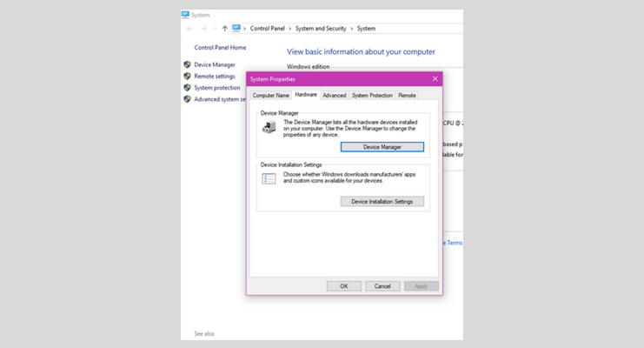Click the computer icon in address bar
The width and height of the screenshot is (644, 348).
(236, 28)
